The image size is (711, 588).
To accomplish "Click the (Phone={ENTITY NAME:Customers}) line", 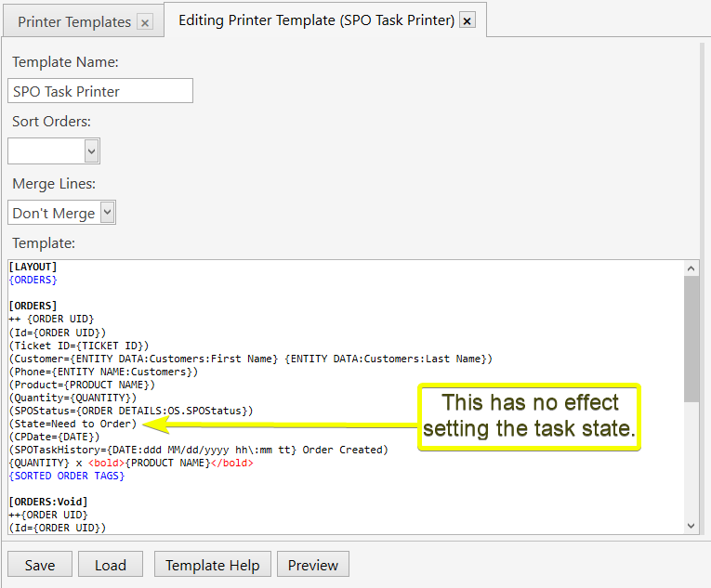I will (103, 372).
